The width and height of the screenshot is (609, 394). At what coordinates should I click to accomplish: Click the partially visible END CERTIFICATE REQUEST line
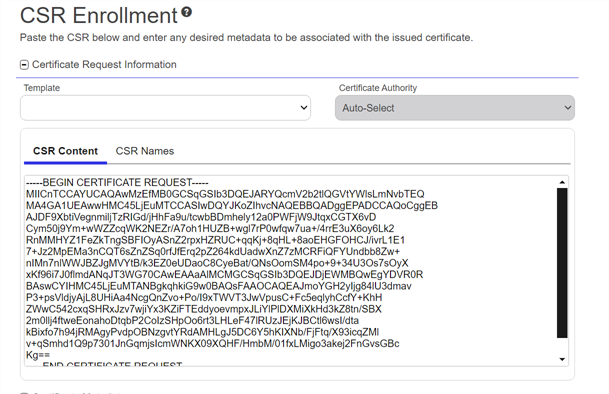point(112,364)
